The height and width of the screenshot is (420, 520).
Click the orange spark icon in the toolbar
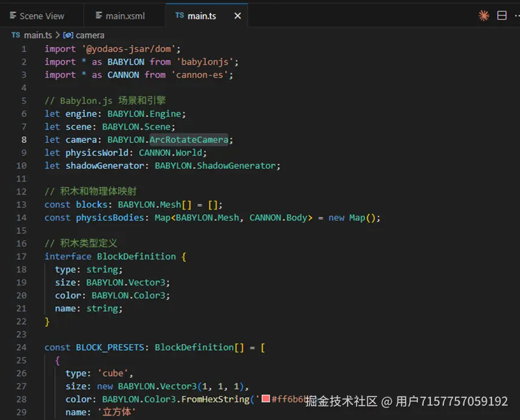(x=483, y=15)
